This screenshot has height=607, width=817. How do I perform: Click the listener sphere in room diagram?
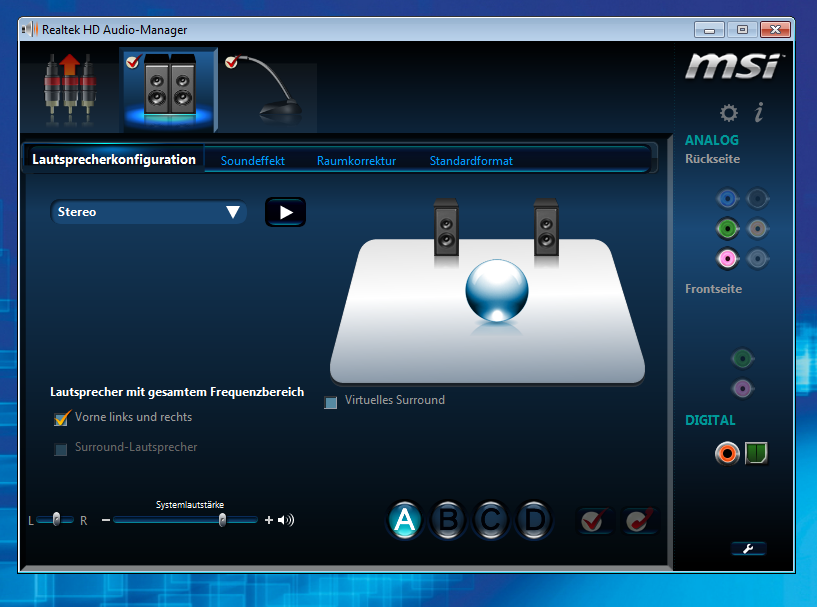point(497,290)
